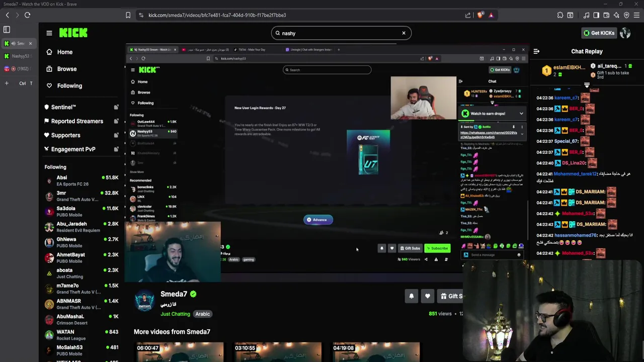Open Brave wallet icon in toolbar
The image size is (644, 362).
point(606,15)
